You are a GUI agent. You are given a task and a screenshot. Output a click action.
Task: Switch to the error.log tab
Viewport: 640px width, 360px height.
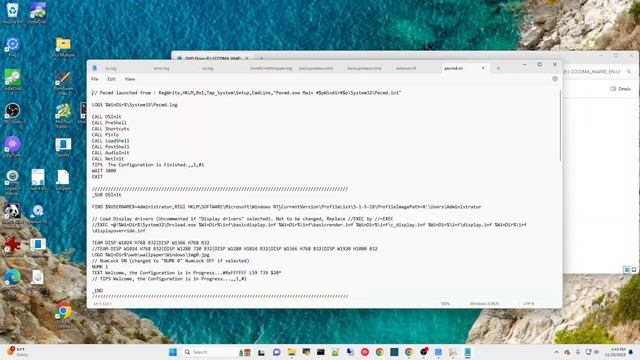pyautogui.click(x=162, y=68)
